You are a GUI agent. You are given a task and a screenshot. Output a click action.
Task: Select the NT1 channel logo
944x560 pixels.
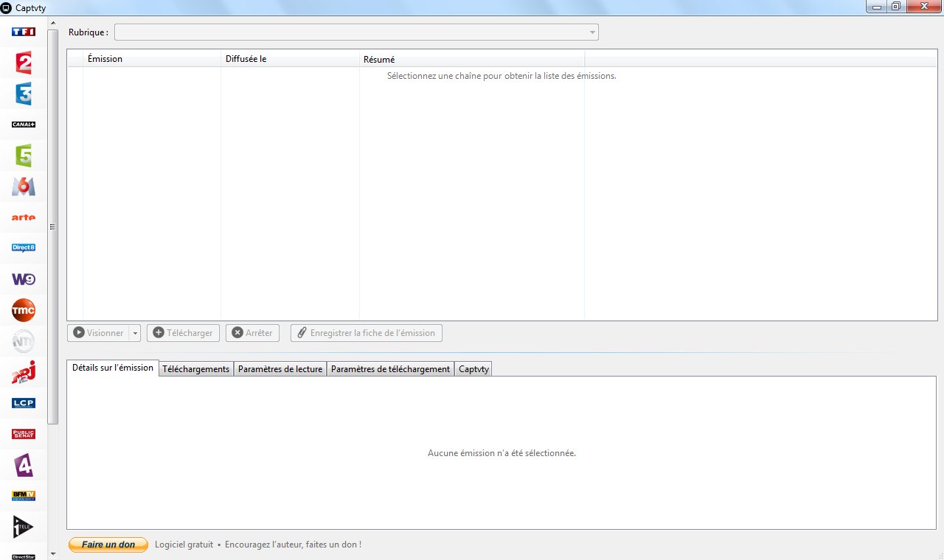tap(24, 341)
